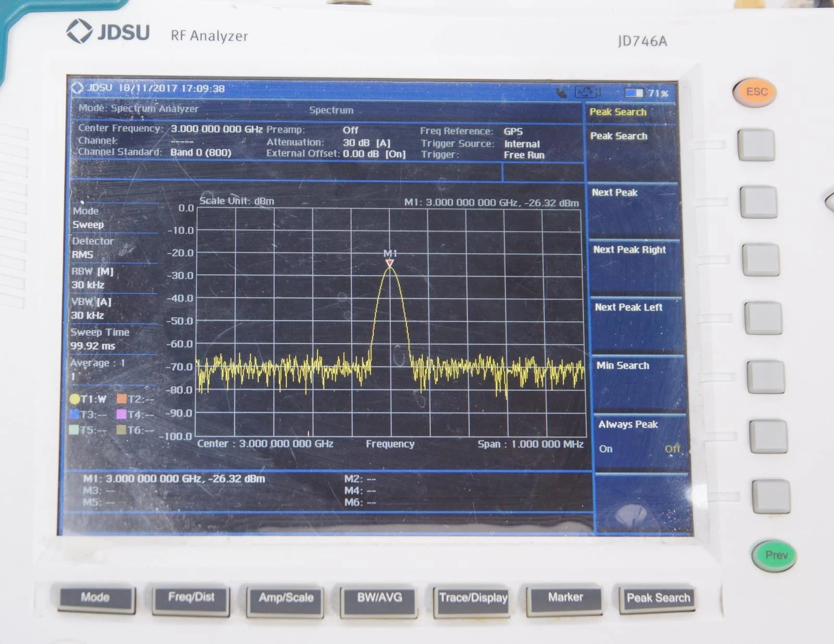The height and width of the screenshot is (644, 834).
Task: Push the lowest unlabeled side key
Action: tap(771, 497)
